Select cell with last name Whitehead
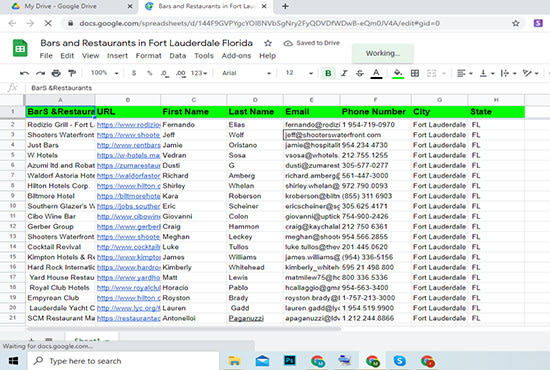The height and width of the screenshot is (370, 550). (x=255, y=267)
